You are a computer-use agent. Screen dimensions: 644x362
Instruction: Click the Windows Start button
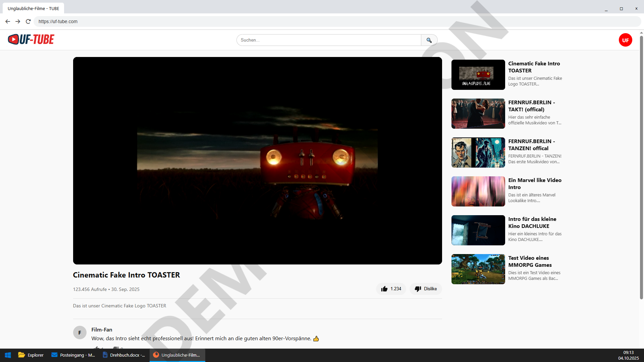7,355
